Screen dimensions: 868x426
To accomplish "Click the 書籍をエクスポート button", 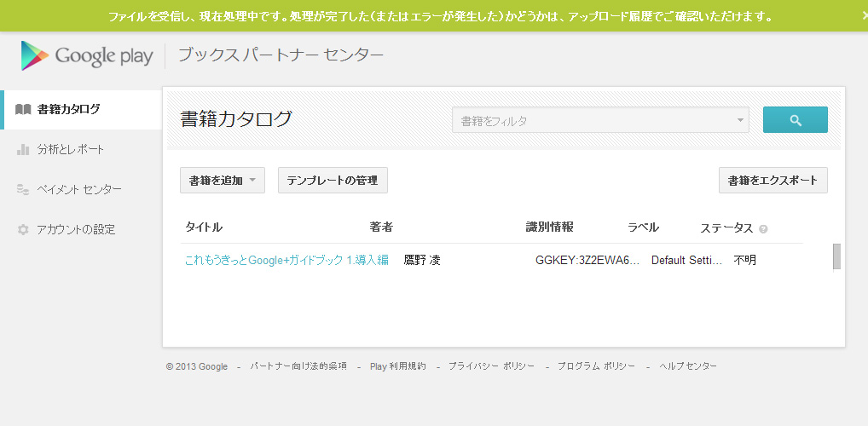I will [x=773, y=181].
